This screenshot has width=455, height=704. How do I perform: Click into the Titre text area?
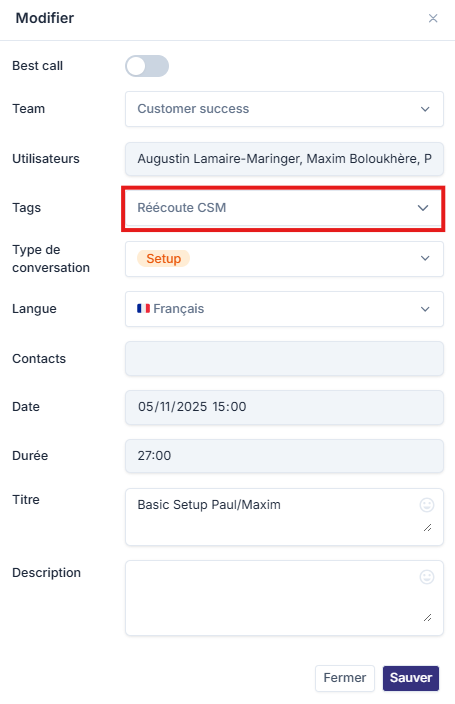(284, 517)
